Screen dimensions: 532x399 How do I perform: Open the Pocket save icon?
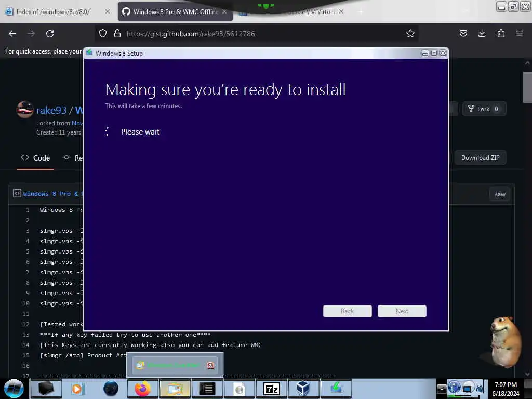click(463, 34)
